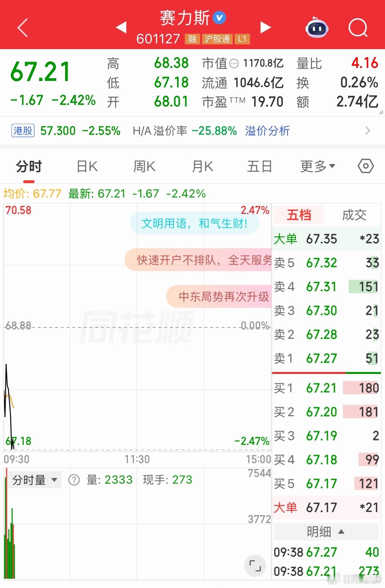Go back with the left chevron arrow

pyautogui.click(x=23, y=28)
